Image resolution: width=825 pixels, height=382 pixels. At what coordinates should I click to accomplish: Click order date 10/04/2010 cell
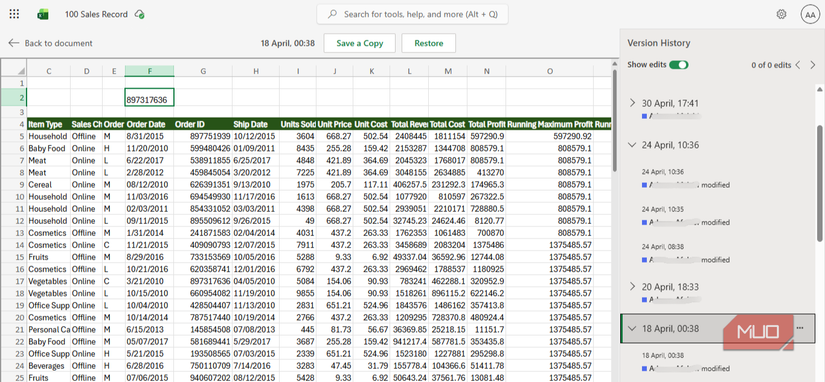point(149,305)
